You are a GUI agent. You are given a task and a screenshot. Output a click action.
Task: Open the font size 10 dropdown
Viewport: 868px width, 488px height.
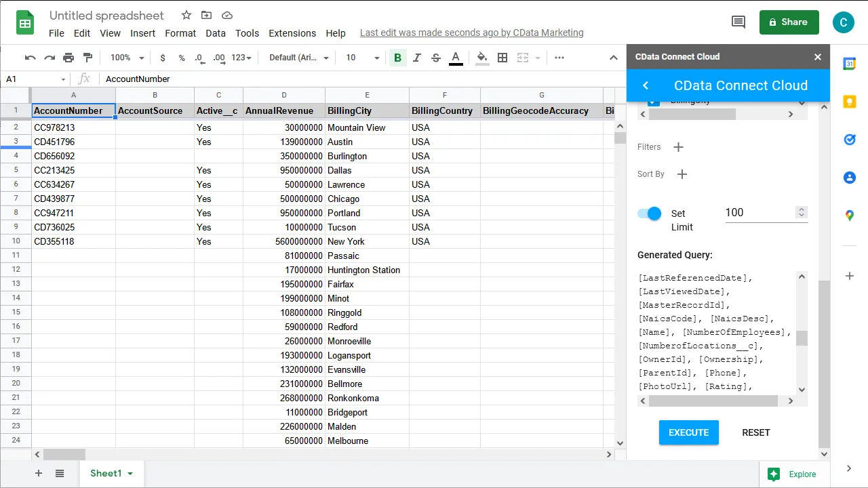(363, 58)
